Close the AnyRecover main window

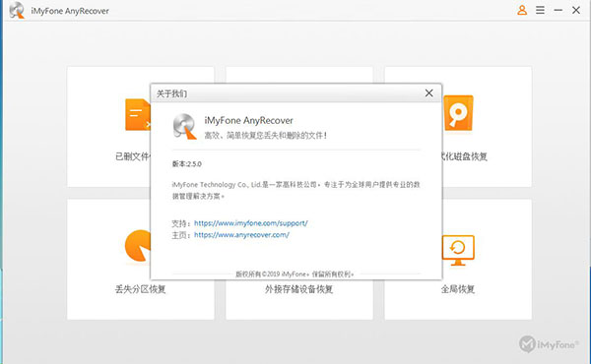pos(576,10)
